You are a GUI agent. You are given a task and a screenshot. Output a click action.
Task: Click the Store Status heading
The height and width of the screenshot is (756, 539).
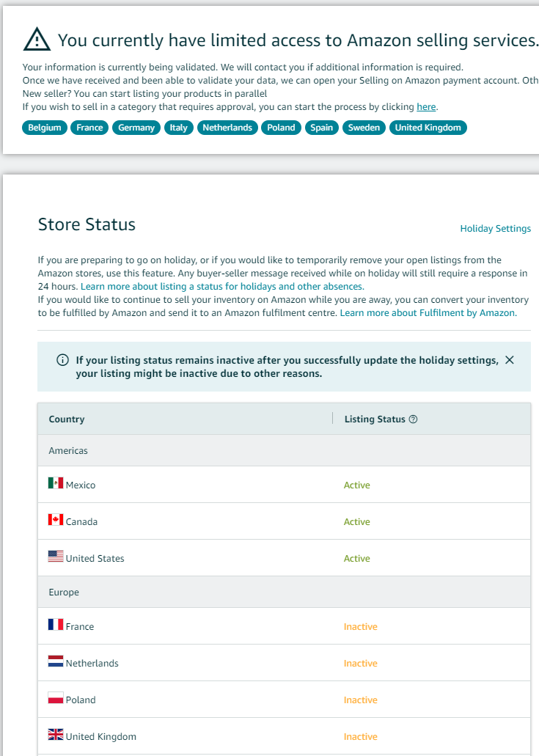tap(87, 224)
